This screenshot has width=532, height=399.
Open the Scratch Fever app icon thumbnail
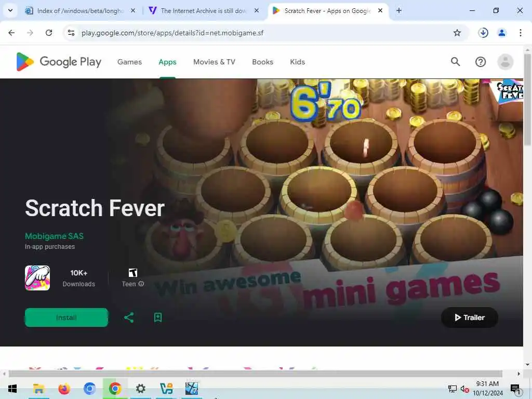37,278
